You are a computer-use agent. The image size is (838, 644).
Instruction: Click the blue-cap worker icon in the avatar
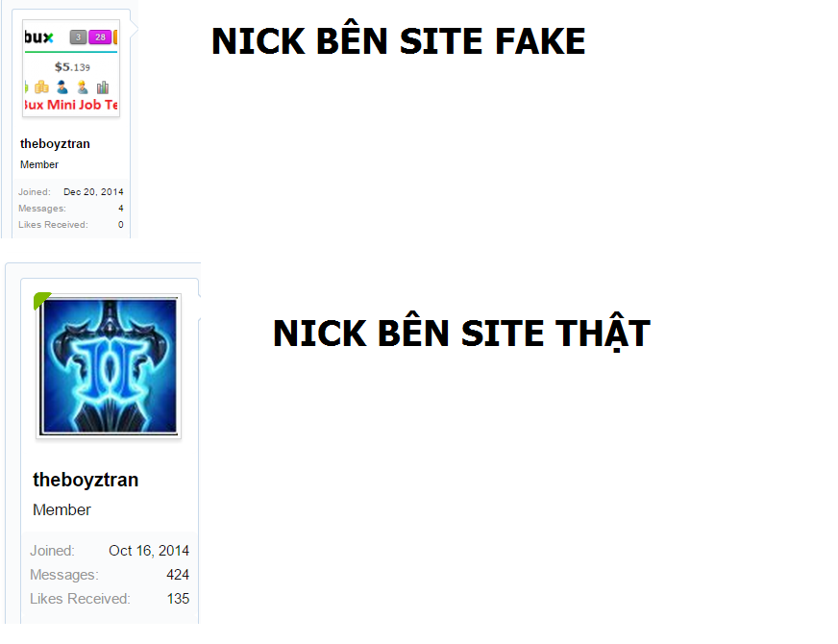pos(62,87)
